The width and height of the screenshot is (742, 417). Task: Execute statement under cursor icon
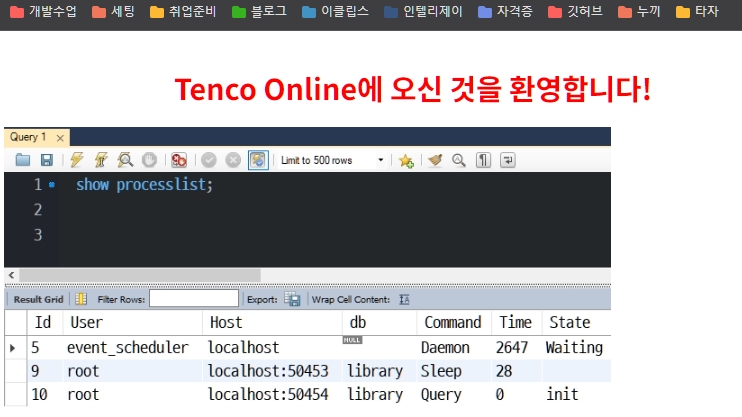(101, 160)
